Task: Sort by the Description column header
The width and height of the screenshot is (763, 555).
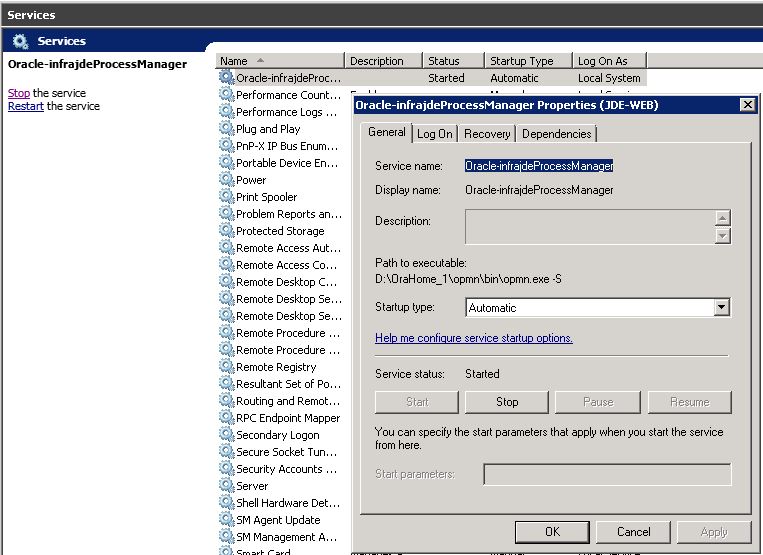Action: [383, 61]
